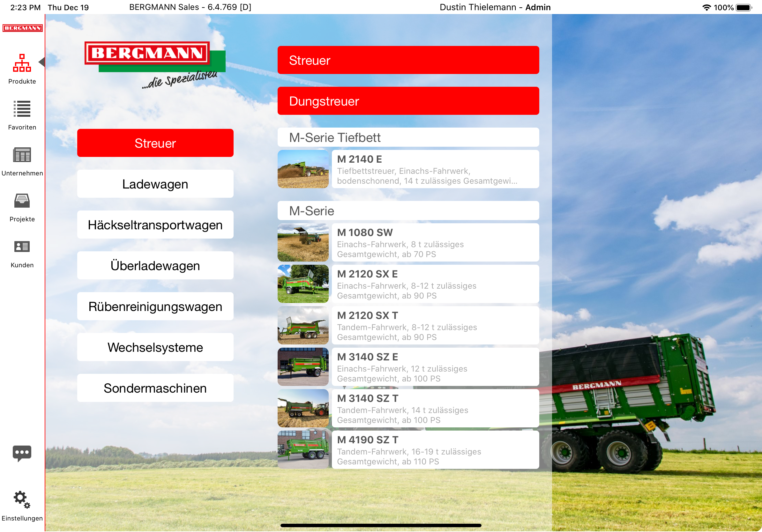This screenshot has height=532, width=762.
Task: Collapse sidebar using the triangle arrow
Action: pyautogui.click(x=42, y=62)
